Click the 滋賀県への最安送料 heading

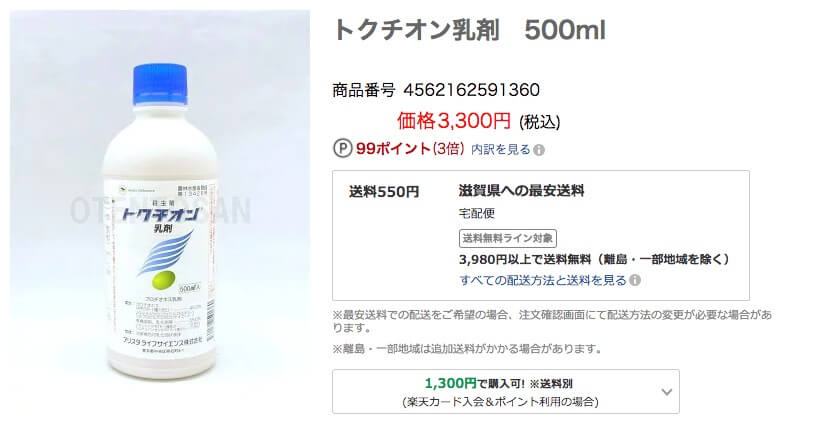521,190
